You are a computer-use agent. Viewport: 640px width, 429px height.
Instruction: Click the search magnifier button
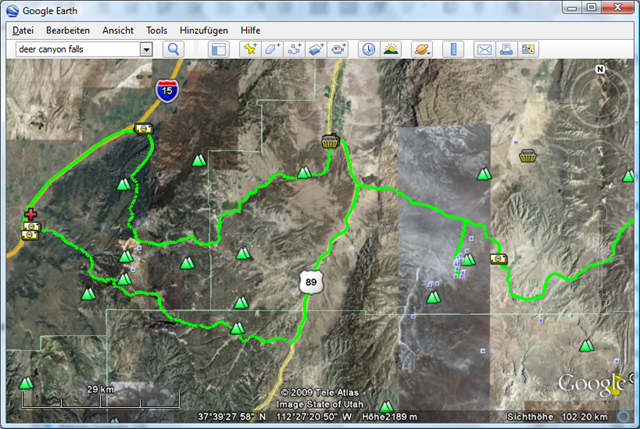click(x=174, y=49)
